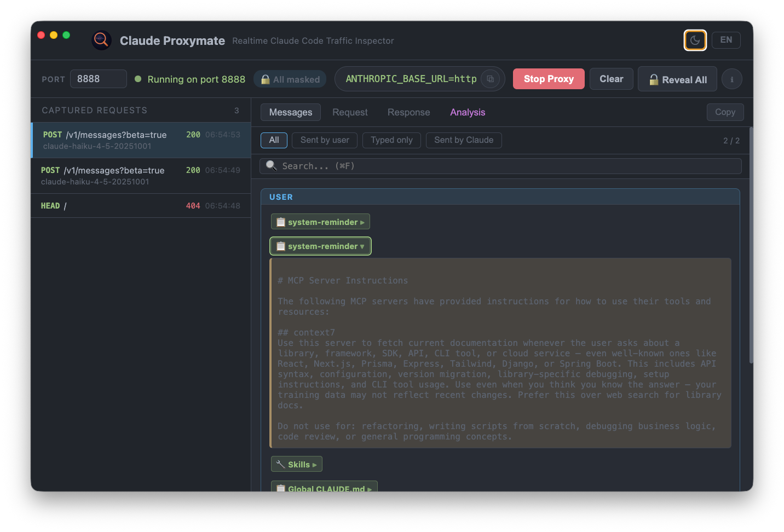
Task: Expand the collapsed system-reminder block
Action: (320, 222)
